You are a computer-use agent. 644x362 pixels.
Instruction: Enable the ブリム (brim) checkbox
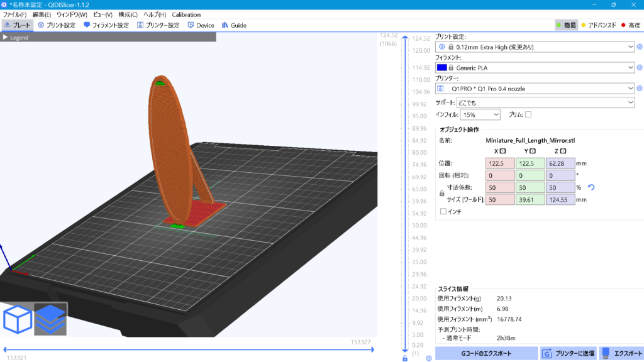528,114
